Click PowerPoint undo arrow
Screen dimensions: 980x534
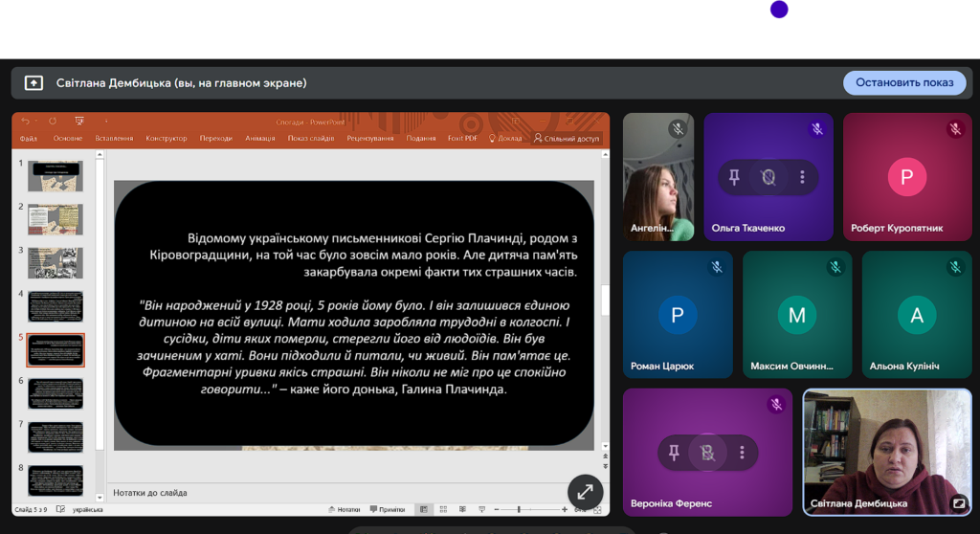[x=26, y=122]
